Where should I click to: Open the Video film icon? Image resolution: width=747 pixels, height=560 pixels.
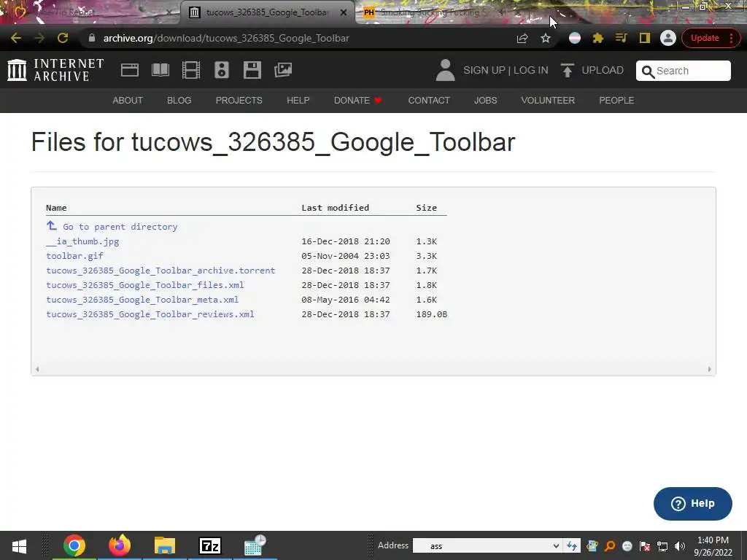191,70
